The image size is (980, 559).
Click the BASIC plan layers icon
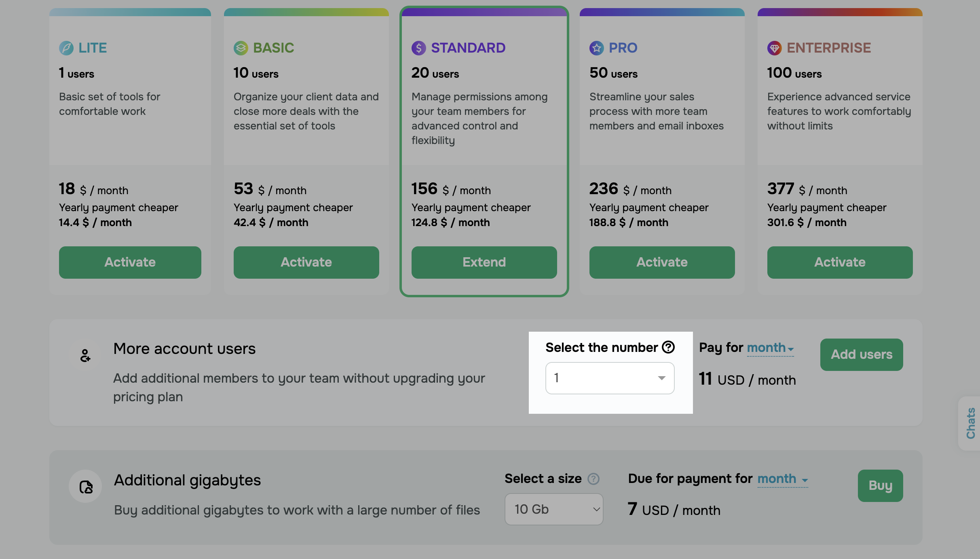[241, 48]
